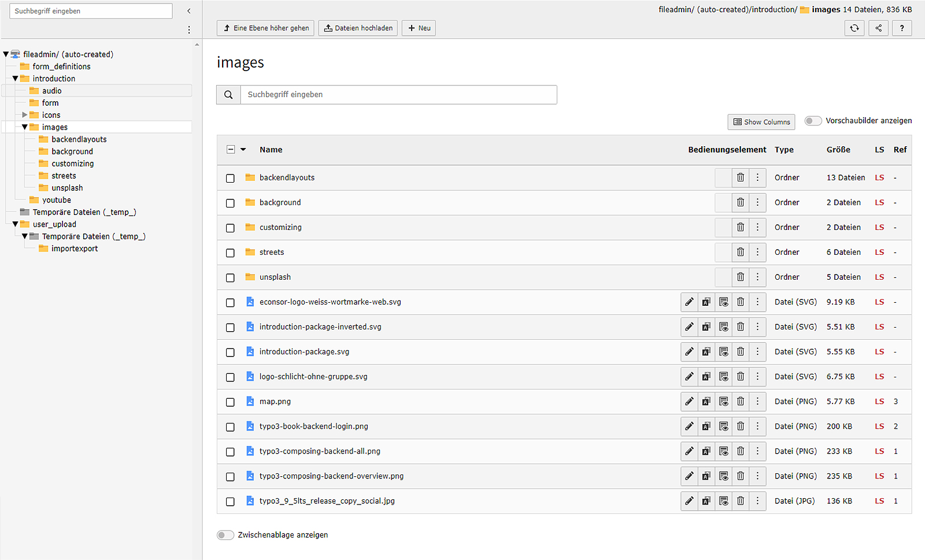
Task: Click the share icon in the top toolbar
Action: pyautogui.click(x=878, y=28)
